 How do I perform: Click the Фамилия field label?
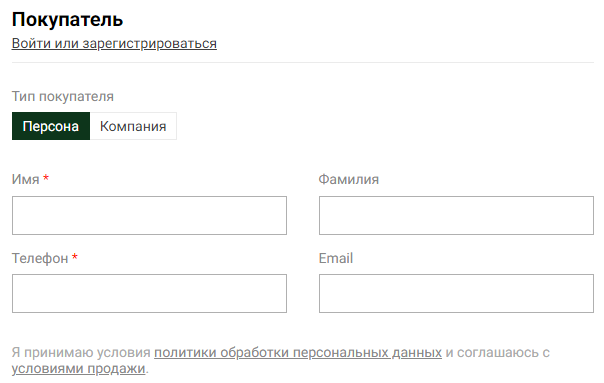(x=349, y=180)
